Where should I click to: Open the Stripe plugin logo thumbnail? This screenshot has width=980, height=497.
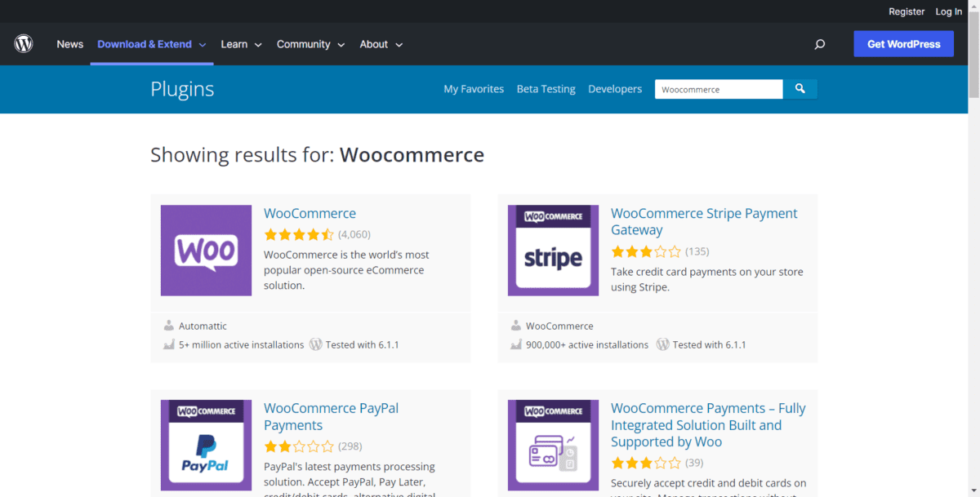tap(553, 251)
